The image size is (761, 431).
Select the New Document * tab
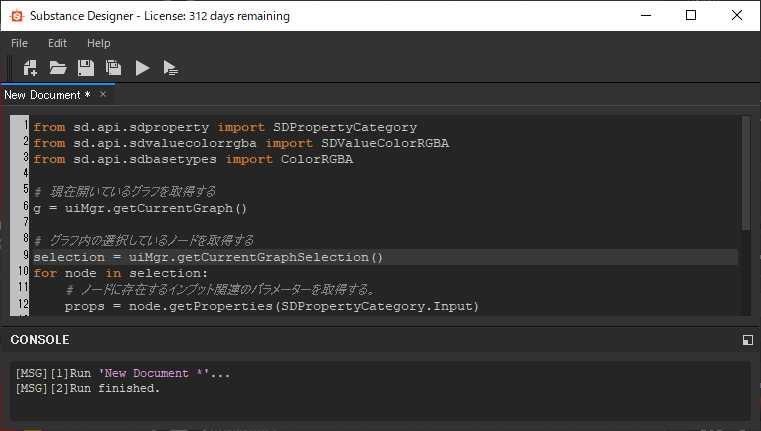click(x=47, y=95)
